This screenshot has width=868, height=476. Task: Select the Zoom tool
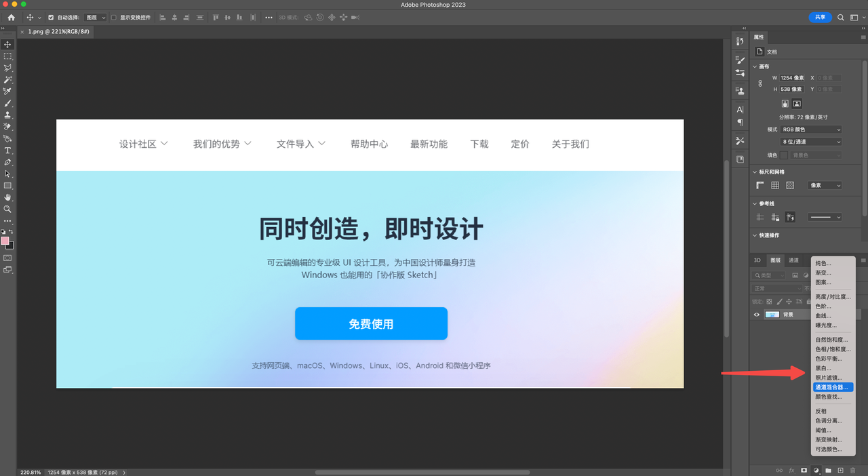coord(8,210)
